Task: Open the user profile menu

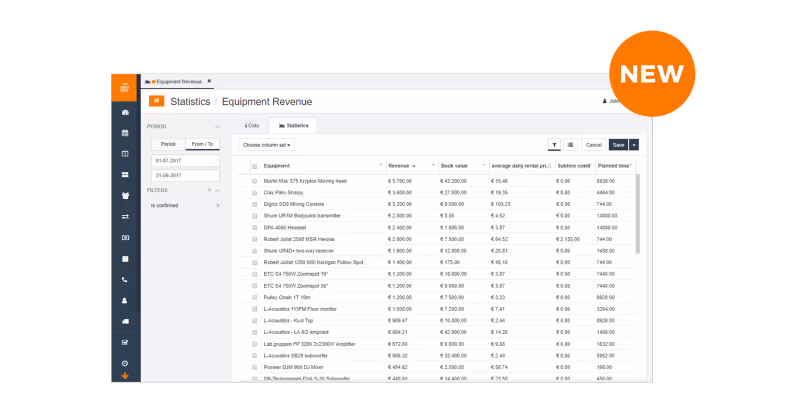Action: point(611,101)
